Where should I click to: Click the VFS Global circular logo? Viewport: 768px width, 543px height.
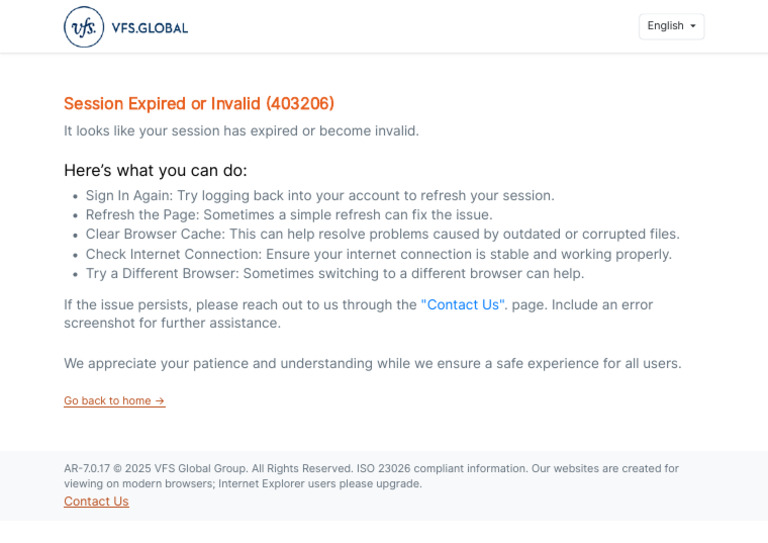(84, 27)
